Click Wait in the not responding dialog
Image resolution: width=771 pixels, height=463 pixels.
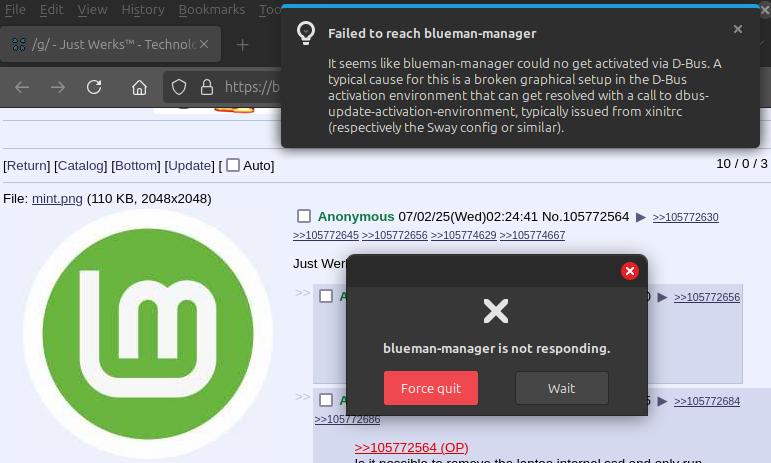562,388
